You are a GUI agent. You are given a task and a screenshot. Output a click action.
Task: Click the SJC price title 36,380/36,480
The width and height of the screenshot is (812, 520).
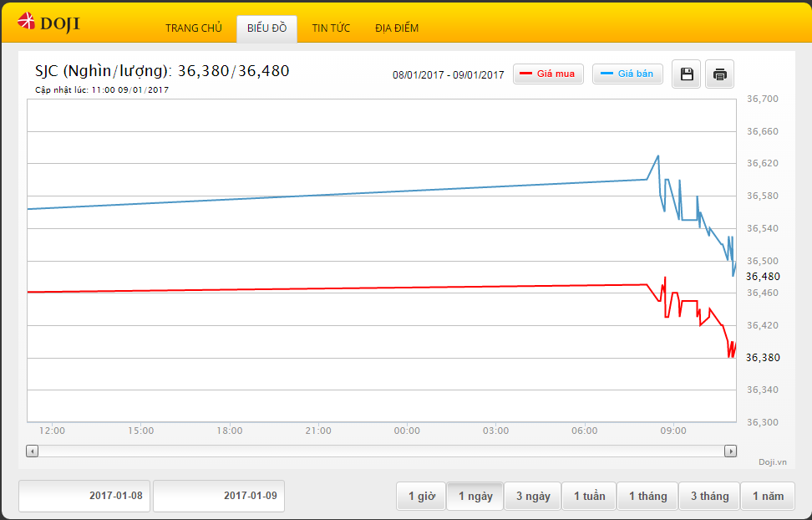pyautogui.click(x=162, y=71)
